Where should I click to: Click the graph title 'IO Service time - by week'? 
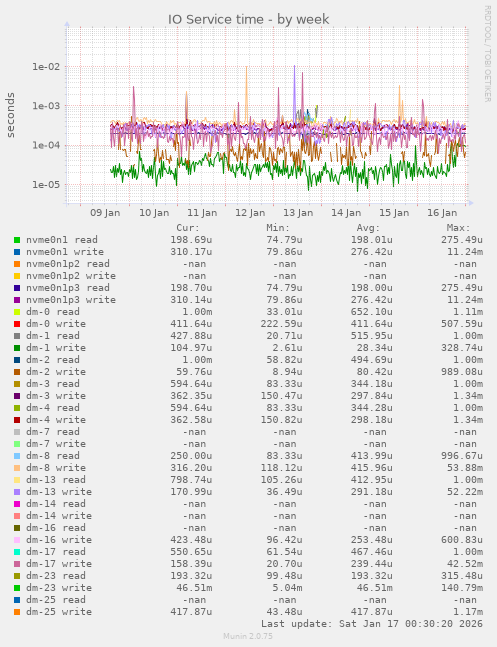pos(248,19)
